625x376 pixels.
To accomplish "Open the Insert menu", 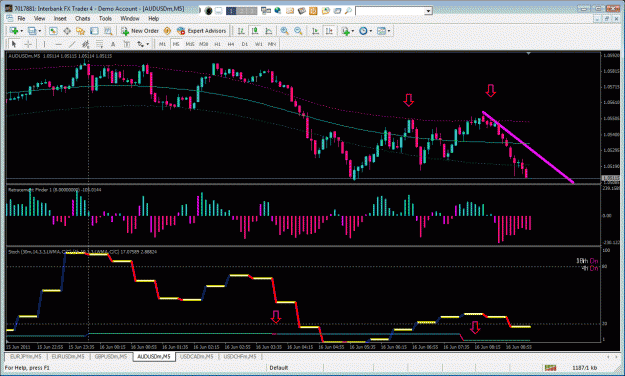I will tap(60, 18).
